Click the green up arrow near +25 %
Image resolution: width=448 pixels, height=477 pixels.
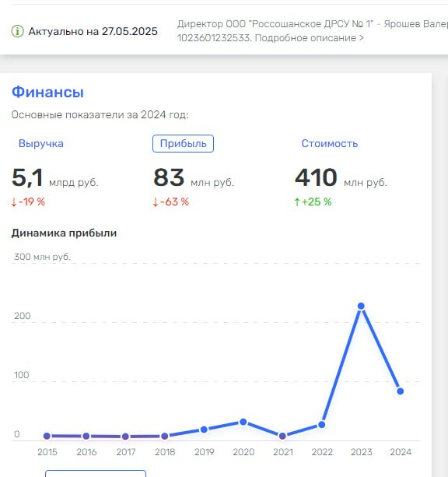297,202
